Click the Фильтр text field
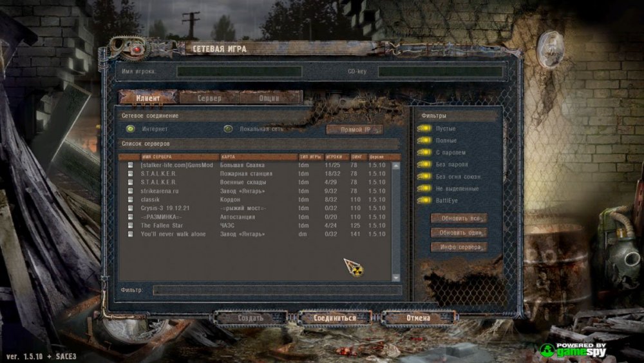Image resolution: width=644 pixels, height=363 pixels. click(278, 290)
